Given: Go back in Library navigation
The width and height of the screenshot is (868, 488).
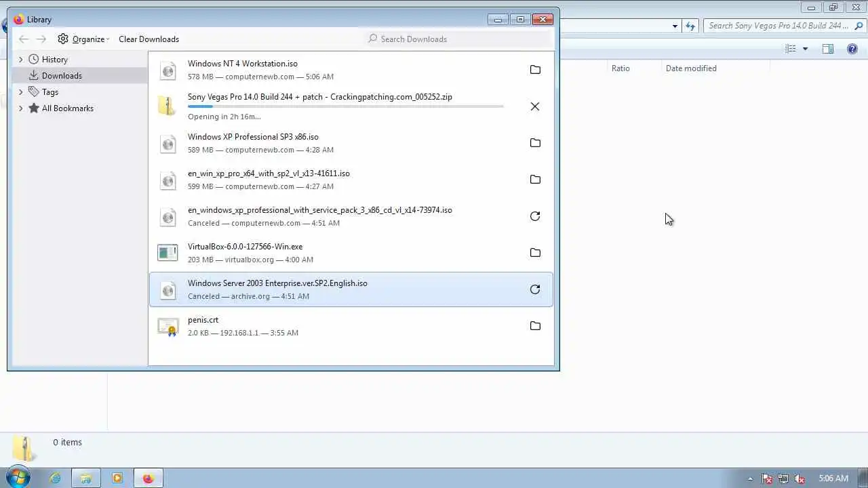Looking at the screenshot, I should tap(24, 39).
